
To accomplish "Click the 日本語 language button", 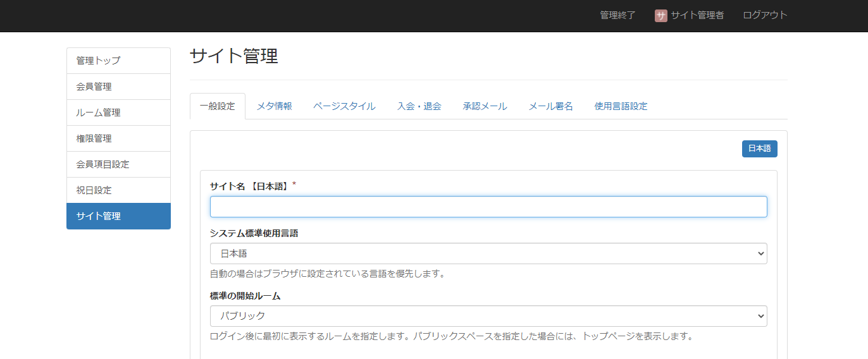I will tap(759, 149).
